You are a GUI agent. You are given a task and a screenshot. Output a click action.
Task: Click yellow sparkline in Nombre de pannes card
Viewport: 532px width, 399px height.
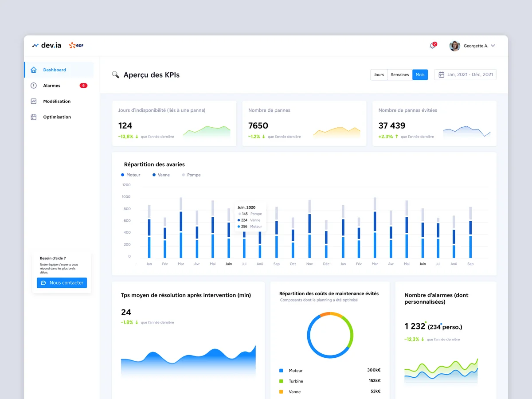[x=336, y=132]
